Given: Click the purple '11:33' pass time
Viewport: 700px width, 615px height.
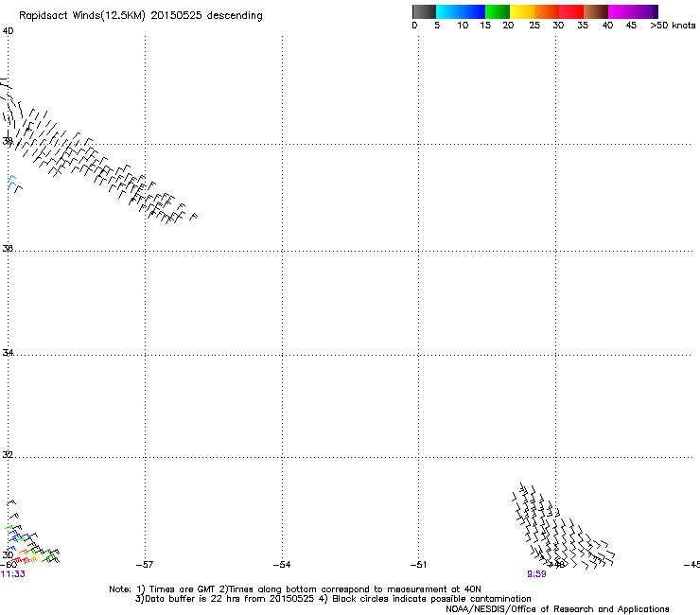Looking at the screenshot, I should click(13, 574).
